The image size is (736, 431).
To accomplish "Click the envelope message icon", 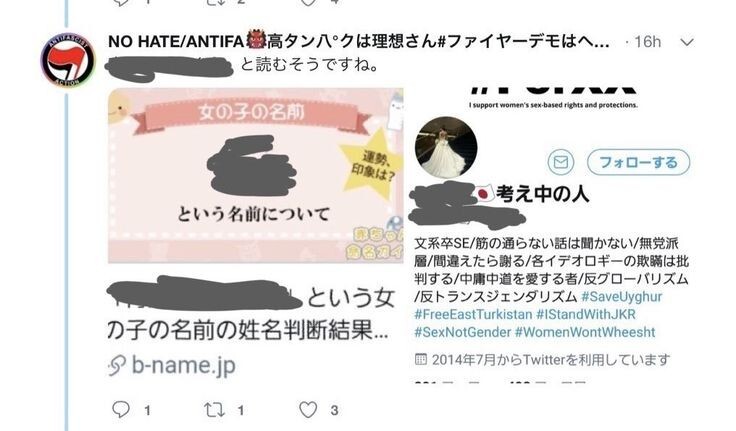I will coord(560,162).
